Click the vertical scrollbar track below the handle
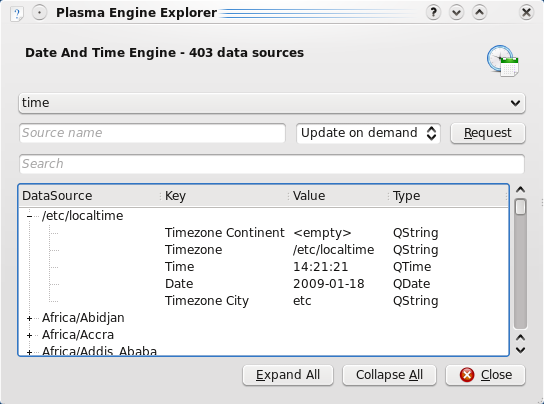 coord(520,272)
